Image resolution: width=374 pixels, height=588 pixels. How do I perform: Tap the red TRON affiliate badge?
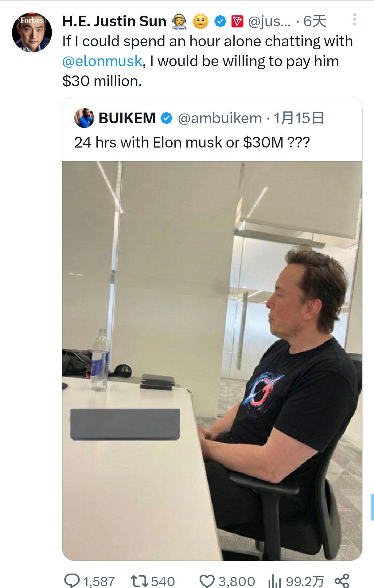click(x=237, y=21)
